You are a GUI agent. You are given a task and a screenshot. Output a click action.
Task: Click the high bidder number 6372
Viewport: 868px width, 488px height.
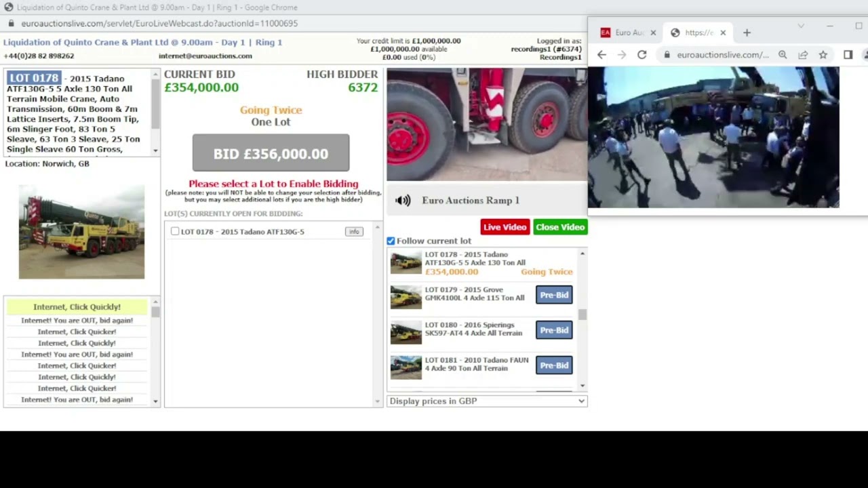[363, 87]
